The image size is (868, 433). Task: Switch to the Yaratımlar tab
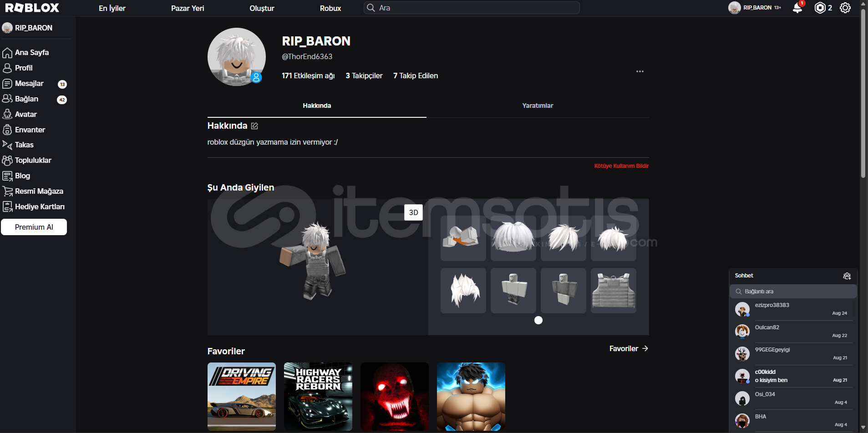pyautogui.click(x=538, y=106)
